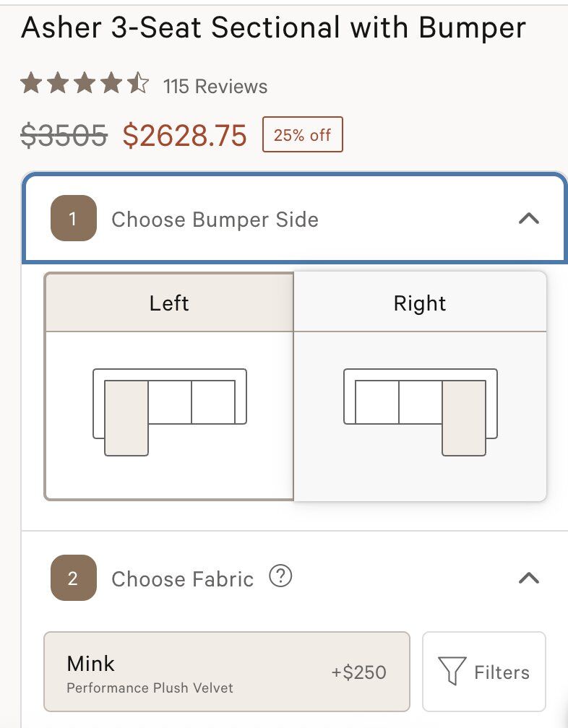Click the Filters text label
The height and width of the screenshot is (728, 568).
(502, 672)
